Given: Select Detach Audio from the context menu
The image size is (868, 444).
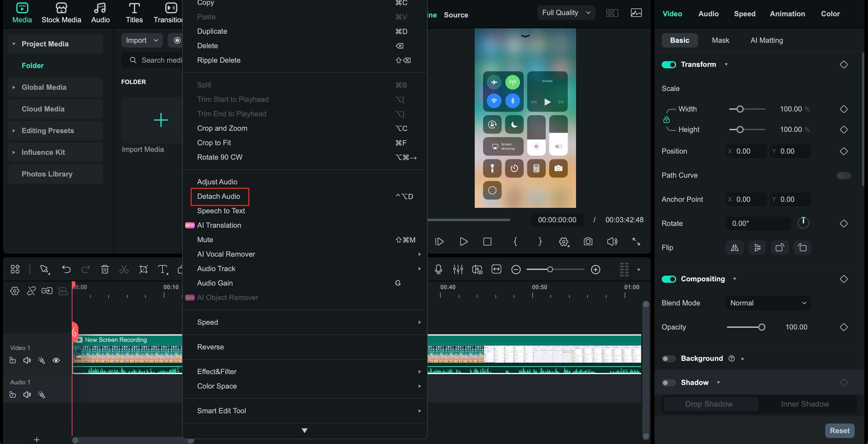Looking at the screenshot, I should point(219,197).
